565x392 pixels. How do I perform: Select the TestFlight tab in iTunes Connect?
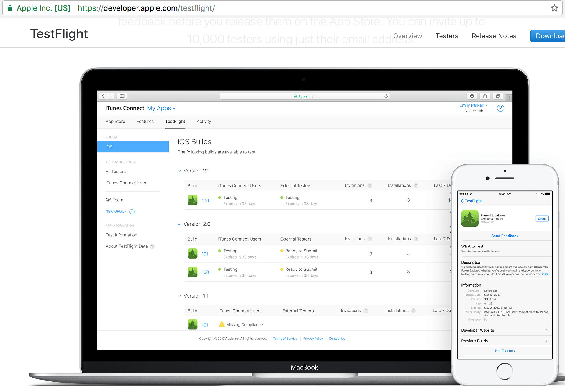[175, 122]
